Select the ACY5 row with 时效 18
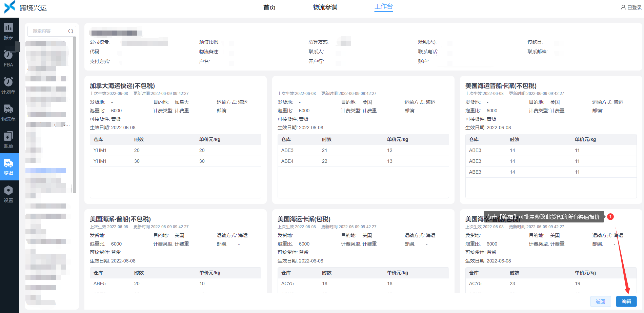Viewport: 644px width, 313px height. (363, 283)
